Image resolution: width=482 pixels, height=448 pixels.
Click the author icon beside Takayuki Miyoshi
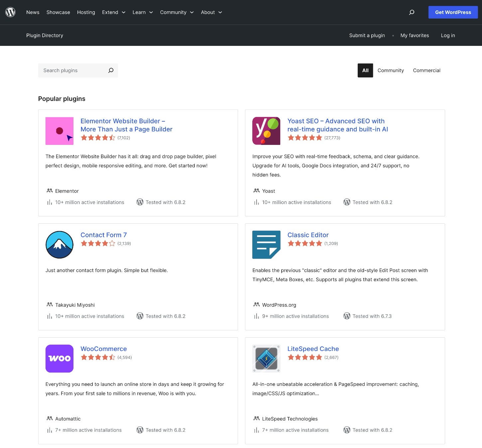(50, 305)
